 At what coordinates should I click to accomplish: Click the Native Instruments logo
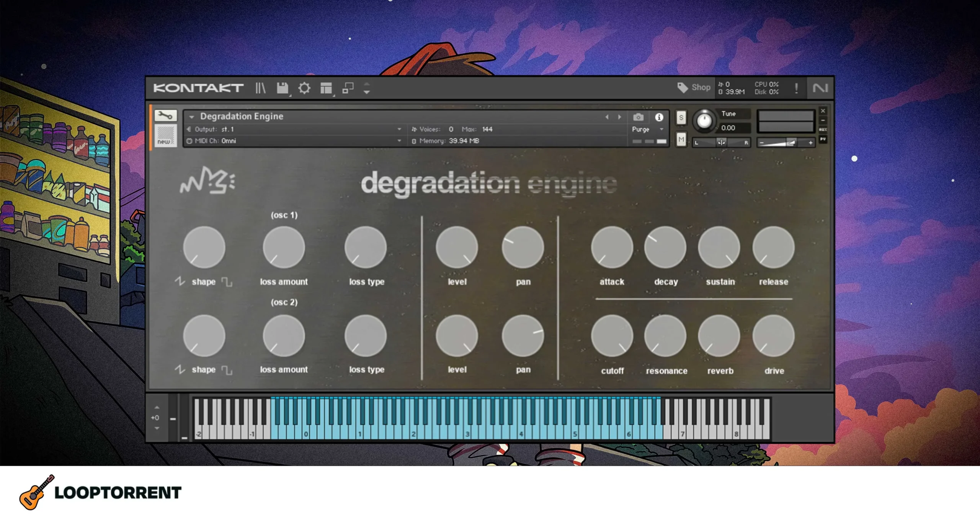pyautogui.click(x=820, y=88)
